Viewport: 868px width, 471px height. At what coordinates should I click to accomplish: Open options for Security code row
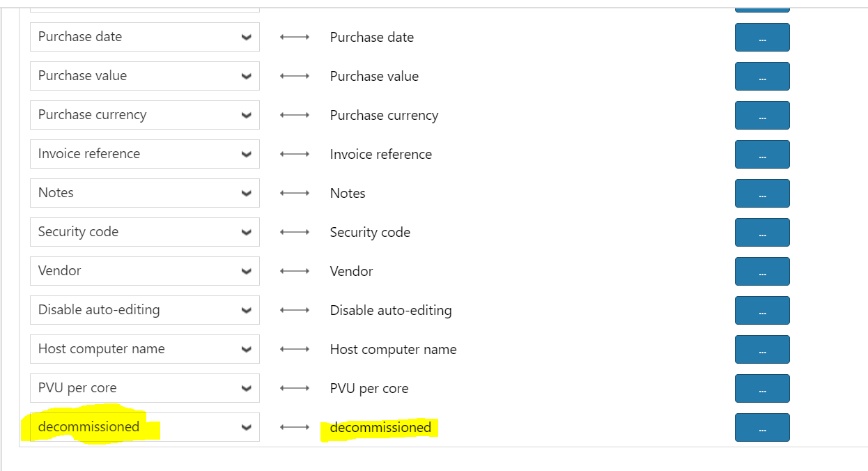(x=761, y=232)
